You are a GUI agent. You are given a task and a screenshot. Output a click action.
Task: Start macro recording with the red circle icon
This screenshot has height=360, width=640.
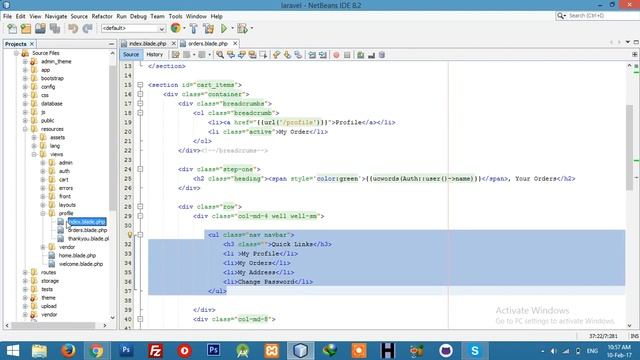tap(336, 55)
